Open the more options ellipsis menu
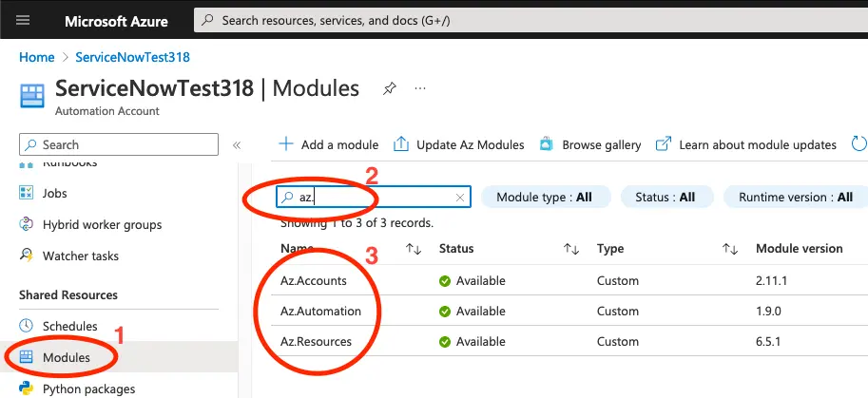The image size is (868, 398). (x=420, y=88)
